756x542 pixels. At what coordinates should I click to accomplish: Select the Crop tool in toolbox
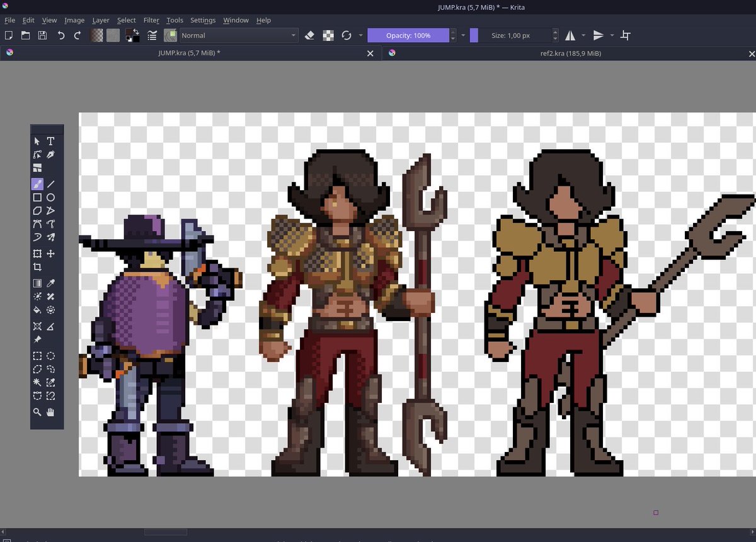tap(37, 267)
